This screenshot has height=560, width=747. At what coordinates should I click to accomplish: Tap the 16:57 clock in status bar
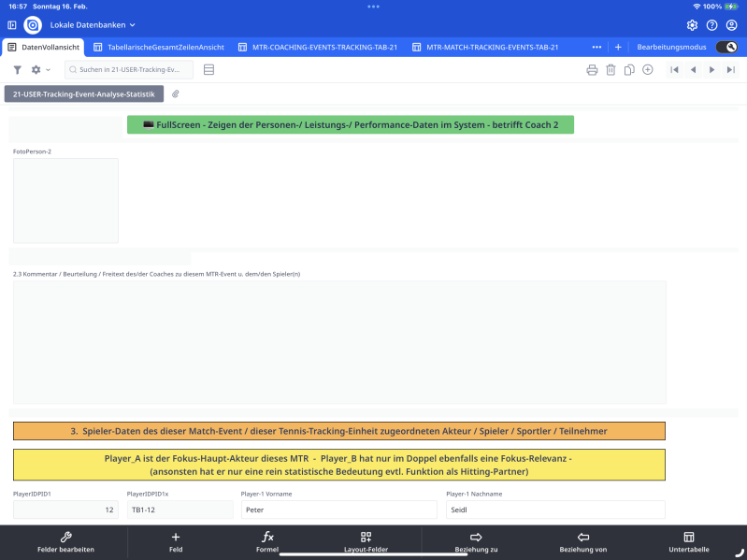(18, 7)
